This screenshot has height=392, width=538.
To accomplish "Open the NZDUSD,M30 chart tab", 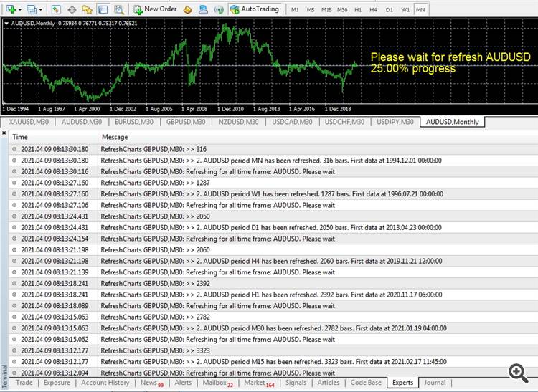I will pyautogui.click(x=238, y=122).
